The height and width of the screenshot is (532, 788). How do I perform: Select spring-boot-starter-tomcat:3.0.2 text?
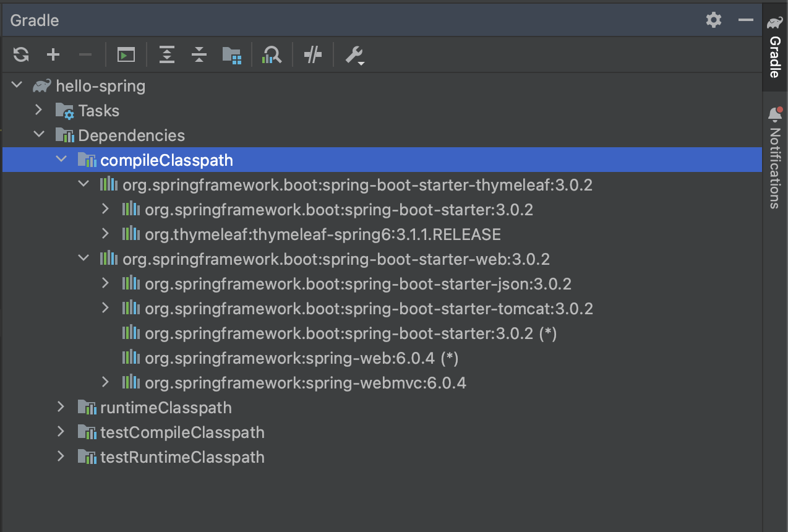point(369,309)
